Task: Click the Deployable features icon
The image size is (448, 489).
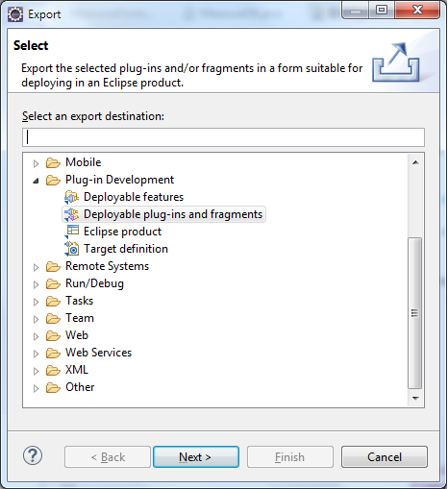Action: click(71, 197)
